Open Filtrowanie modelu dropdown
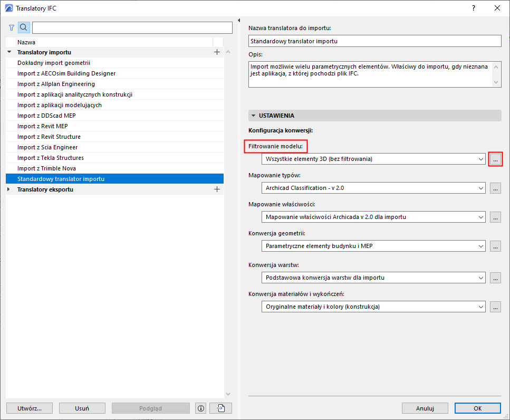 tap(373, 159)
